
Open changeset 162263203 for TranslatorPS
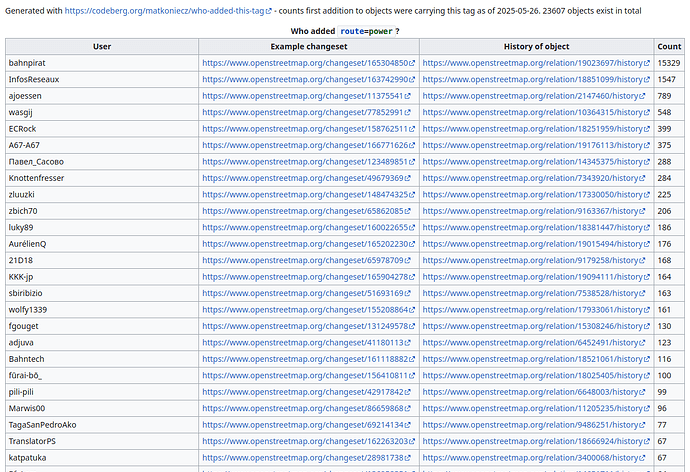coord(308,442)
